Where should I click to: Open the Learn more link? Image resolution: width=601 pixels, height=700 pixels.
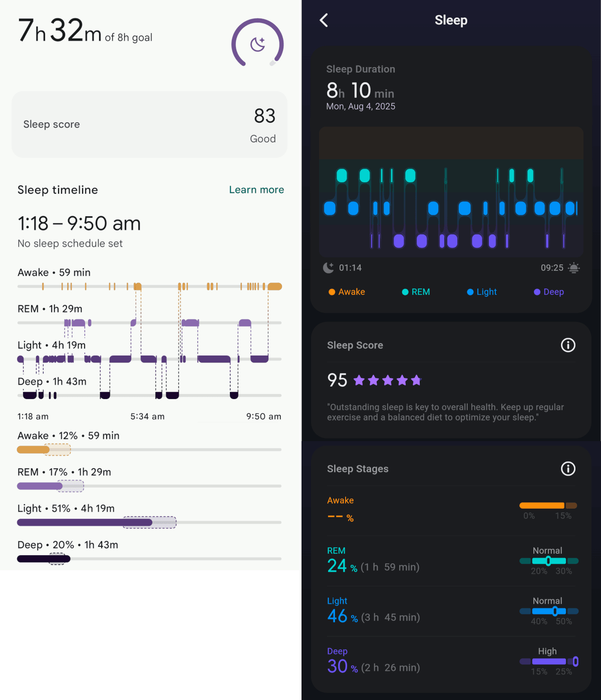(x=256, y=190)
